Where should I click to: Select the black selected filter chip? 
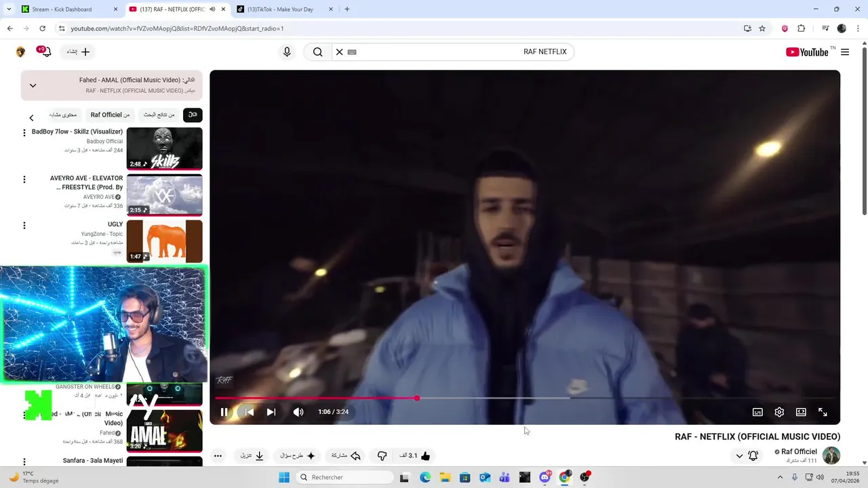pyautogui.click(x=193, y=115)
